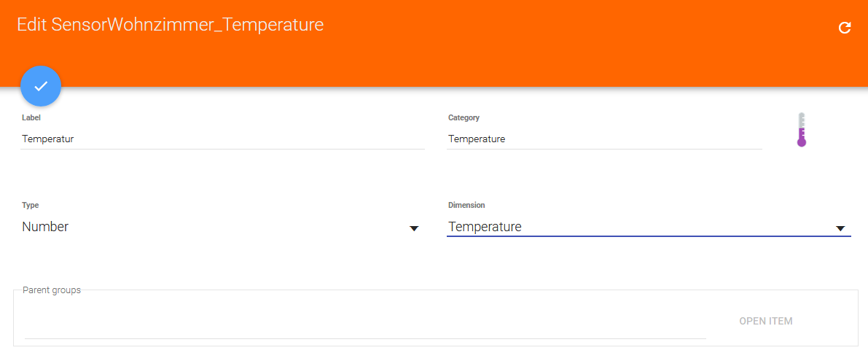This screenshot has height=361, width=868.
Task: Click the Dimension caption text
Action: (466, 206)
